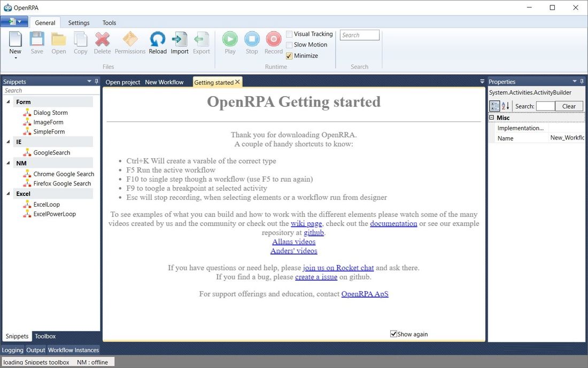Uncheck the Show again option
Image resolution: width=588 pixels, height=368 pixels.
[393, 334]
